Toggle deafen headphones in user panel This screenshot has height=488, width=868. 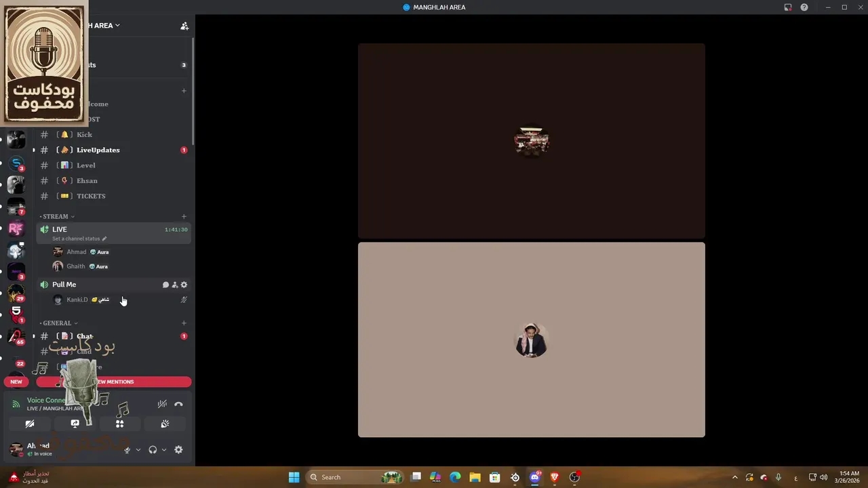(153, 449)
